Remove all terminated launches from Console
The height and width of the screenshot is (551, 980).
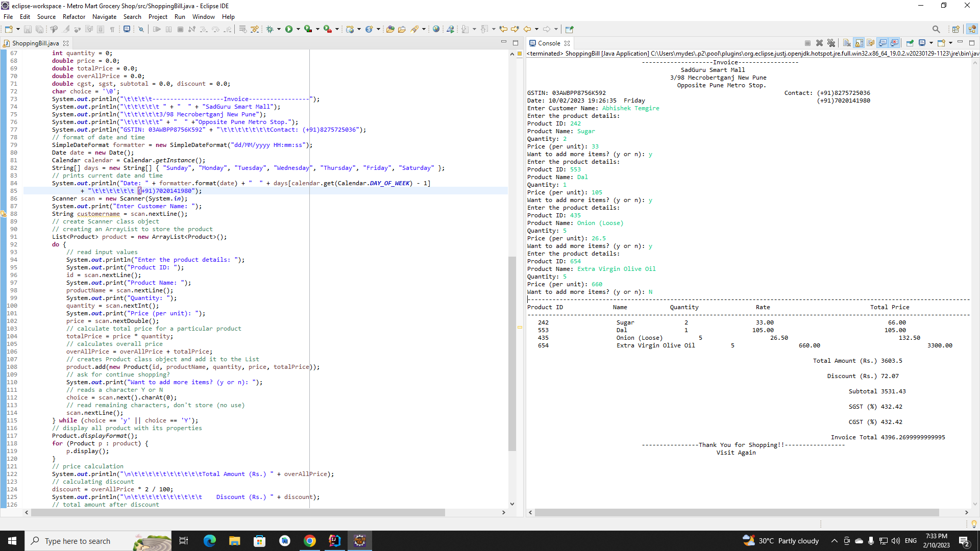[831, 43]
